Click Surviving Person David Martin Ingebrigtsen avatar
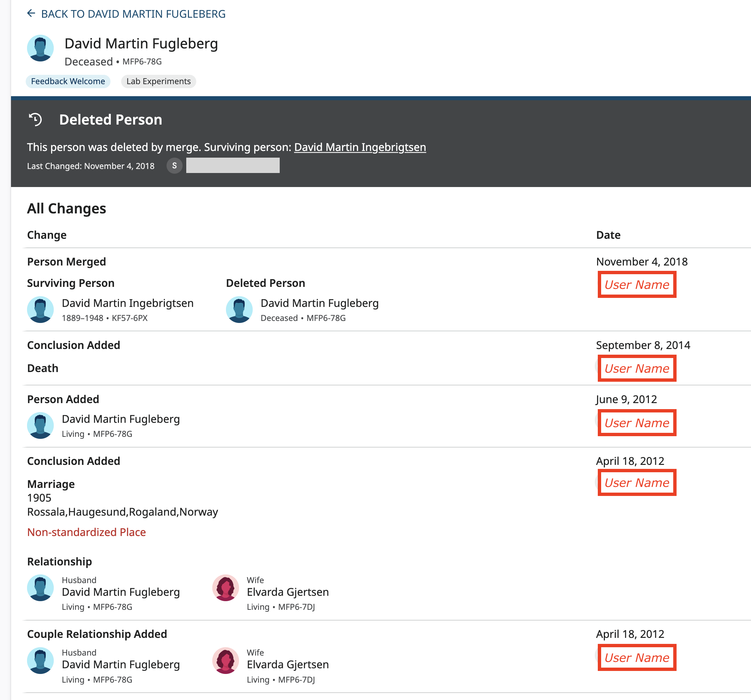This screenshot has width=751, height=700. click(x=40, y=309)
